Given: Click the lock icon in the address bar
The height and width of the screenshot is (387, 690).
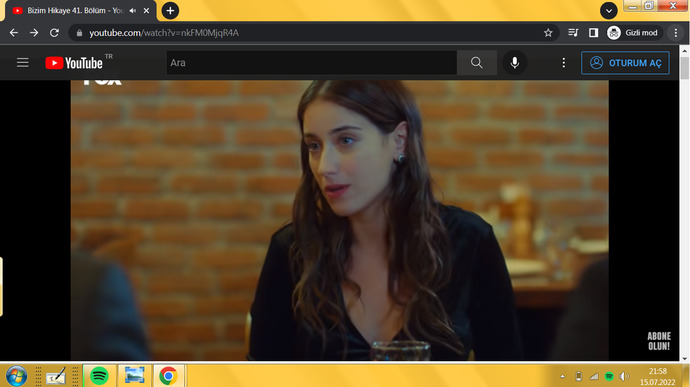Looking at the screenshot, I should pos(79,33).
